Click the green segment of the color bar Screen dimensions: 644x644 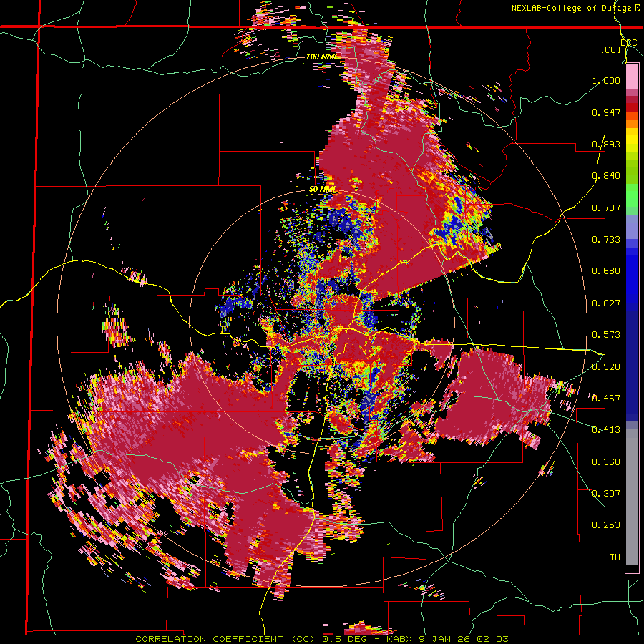[x=632, y=195]
